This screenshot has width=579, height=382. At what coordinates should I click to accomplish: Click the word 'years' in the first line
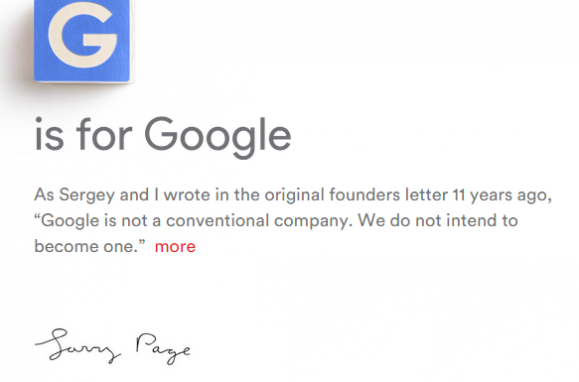coord(491,196)
